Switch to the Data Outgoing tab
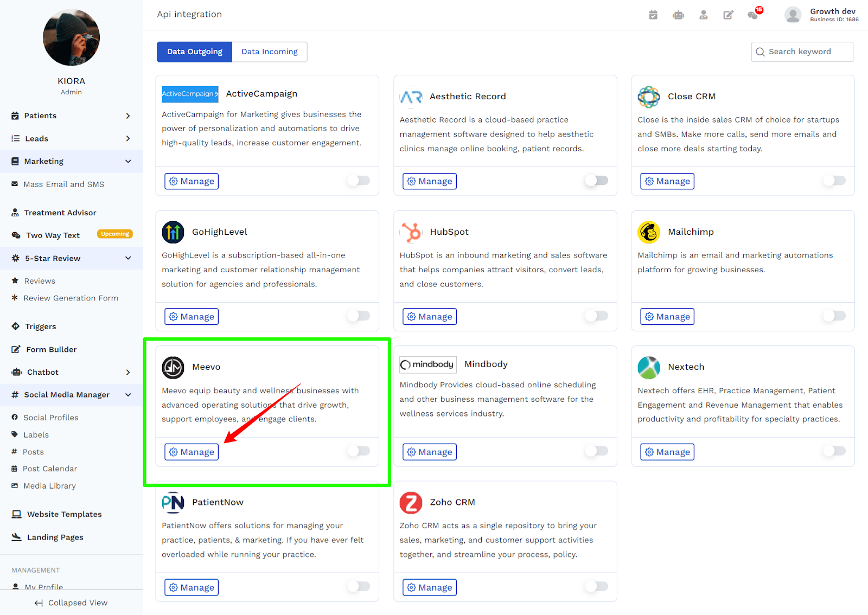 (195, 52)
